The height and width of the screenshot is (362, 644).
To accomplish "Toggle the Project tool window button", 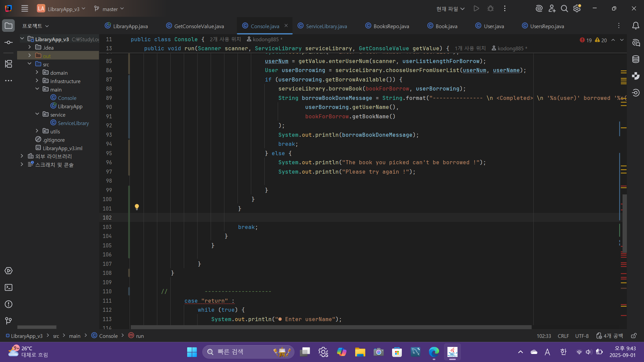I will pyautogui.click(x=9, y=26).
